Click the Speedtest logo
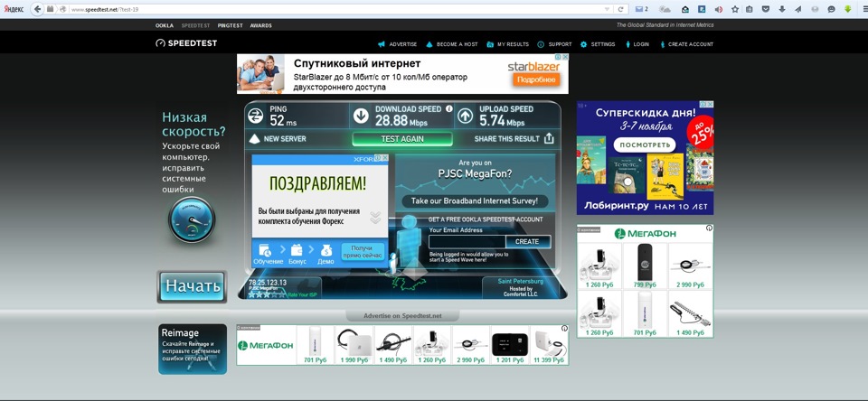 click(186, 43)
